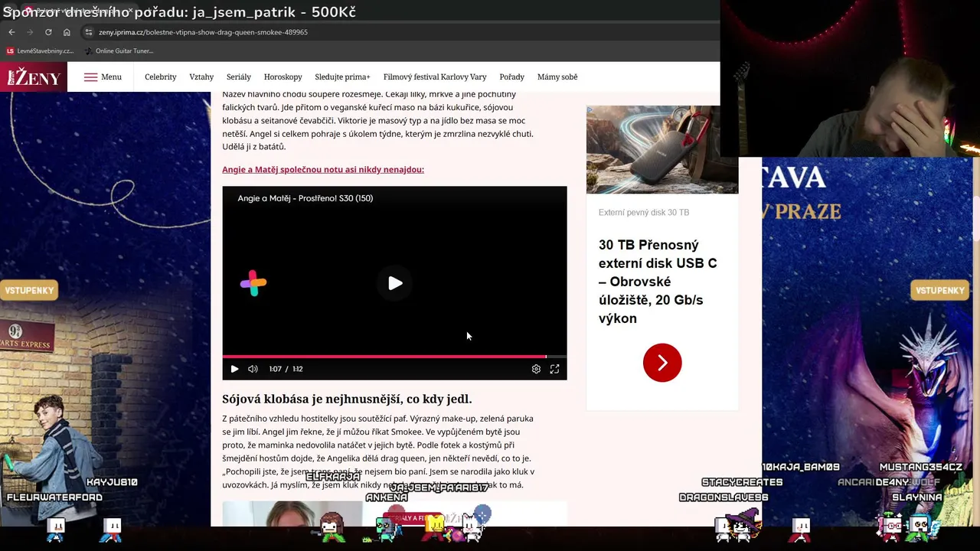Screen dimensions: 980x551
Task: Open the Online Guitar Tuner bookmark
Action: click(x=119, y=51)
